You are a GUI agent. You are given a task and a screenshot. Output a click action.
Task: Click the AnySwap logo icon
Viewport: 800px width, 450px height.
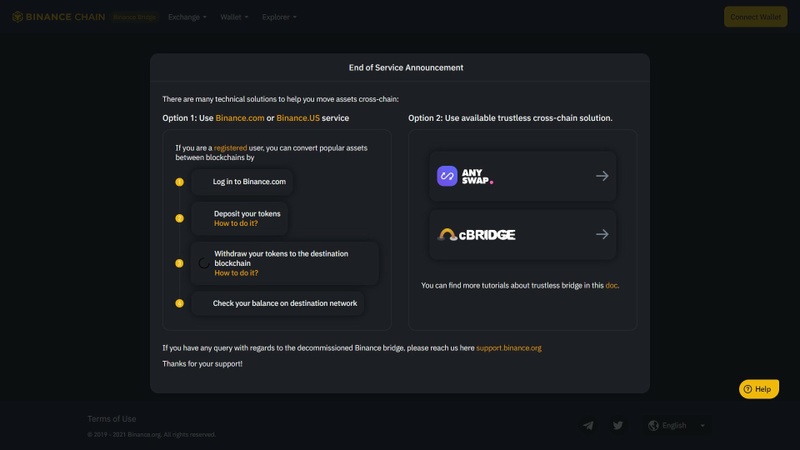pyautogui.click(x=447, y=176)
